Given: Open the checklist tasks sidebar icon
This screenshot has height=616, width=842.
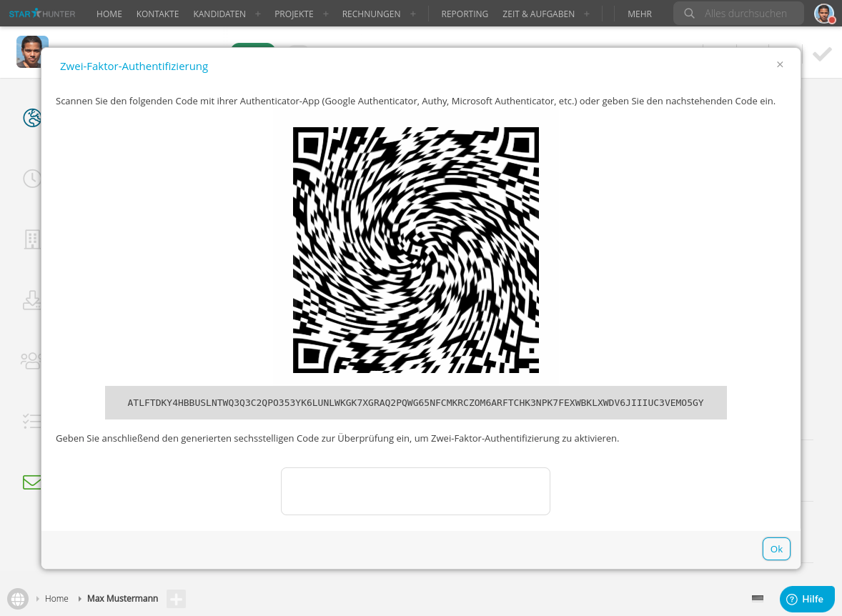Looking at the screenshot, I should (32, 421).
